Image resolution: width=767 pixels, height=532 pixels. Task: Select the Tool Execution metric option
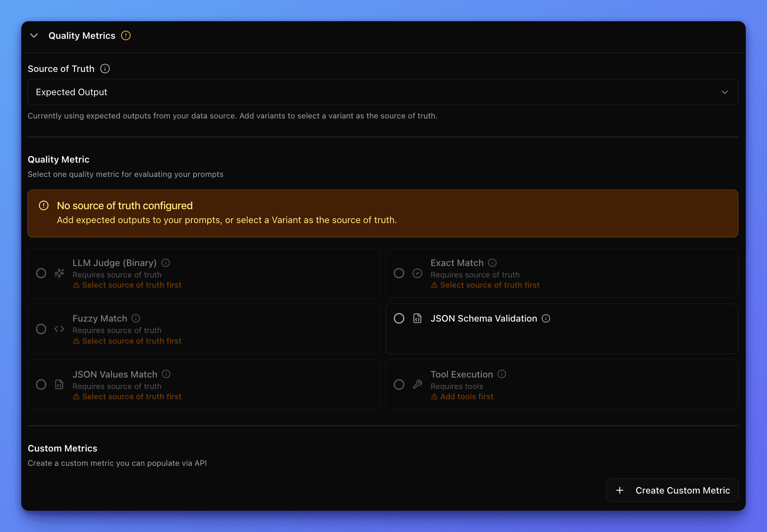click(x=399, y=384)
